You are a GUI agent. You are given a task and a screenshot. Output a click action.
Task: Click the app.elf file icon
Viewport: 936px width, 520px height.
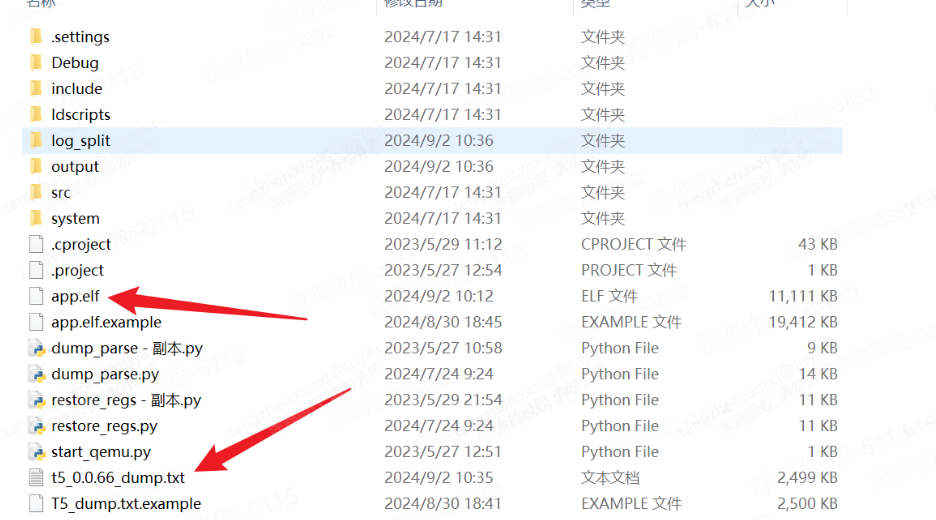click(x=37, y=296)
